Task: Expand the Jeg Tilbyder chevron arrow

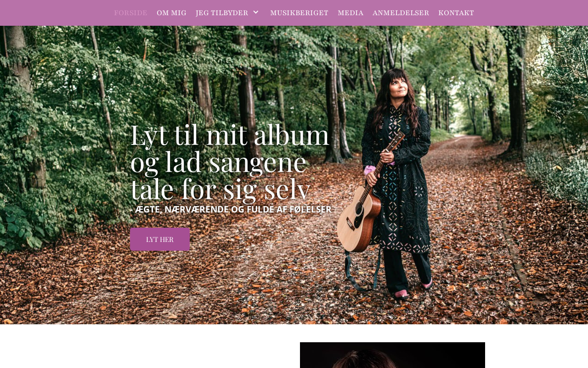Action: coord(256,12)
